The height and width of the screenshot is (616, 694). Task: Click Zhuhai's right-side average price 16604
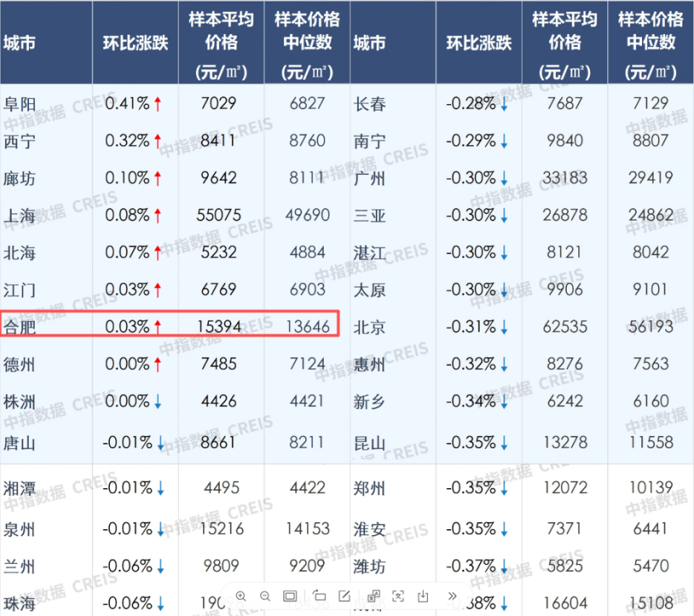click(x=565, y=603)
